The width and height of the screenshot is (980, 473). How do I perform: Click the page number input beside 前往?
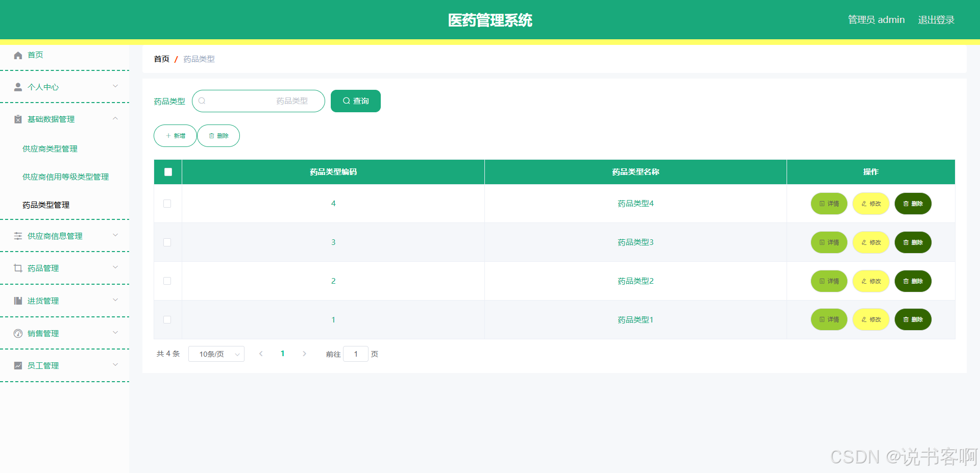tap(356, 354)
